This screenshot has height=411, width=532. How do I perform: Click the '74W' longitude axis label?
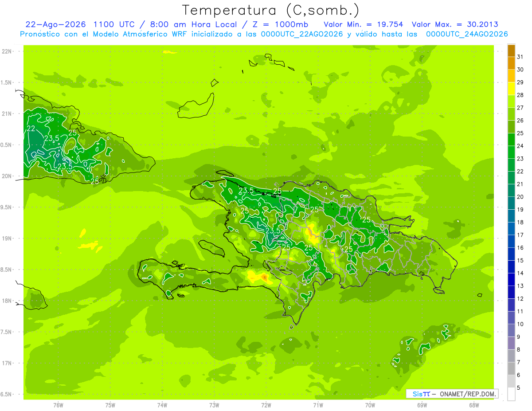162,405
